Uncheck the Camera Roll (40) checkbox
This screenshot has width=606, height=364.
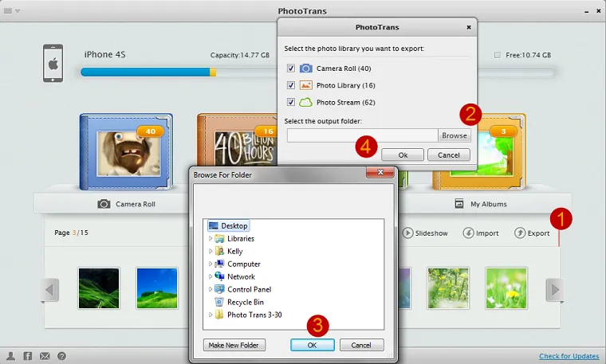point(290,68)
